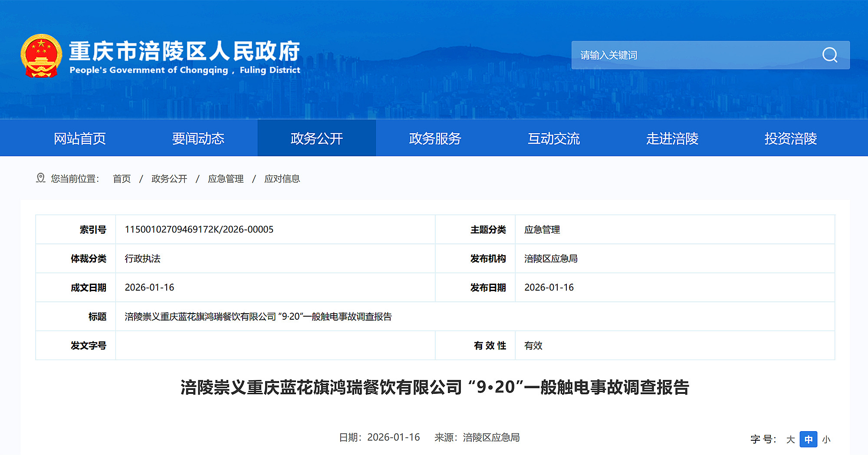
Task: Click the 发布日期 value 2026-01-16
Action: tap(549, 288)
